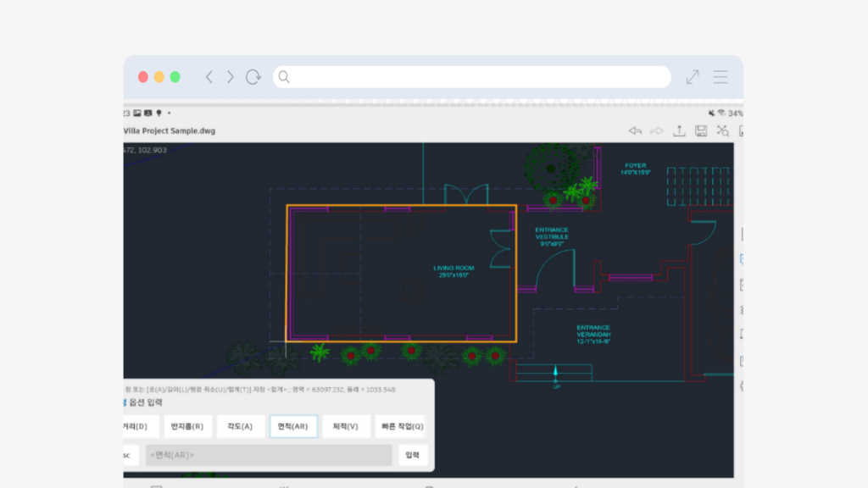Image resolution: width=868 pixels, height=488 pixels.
Task: Open the browser hamburger menu
Action: pyautogui.click(x=721, y=77)
